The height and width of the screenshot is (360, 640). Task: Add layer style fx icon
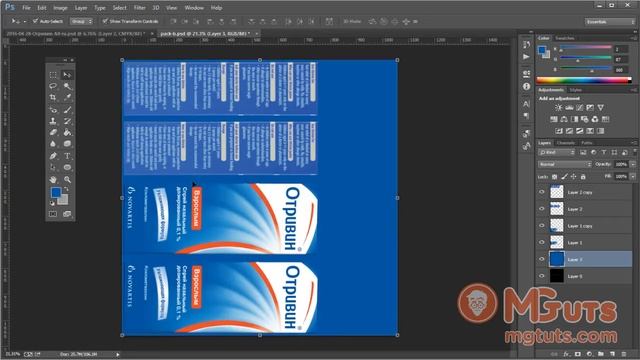(566, 354)
